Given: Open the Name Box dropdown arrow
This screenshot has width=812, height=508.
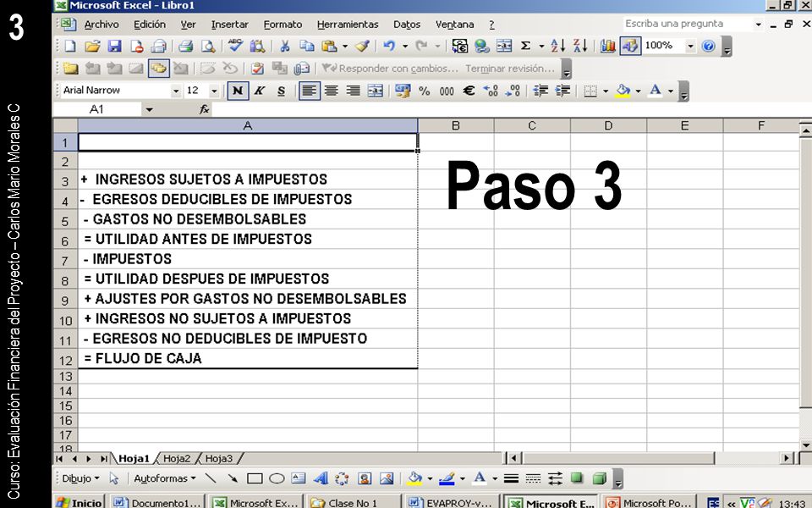Looking at the screenshot, I should 149,109.
